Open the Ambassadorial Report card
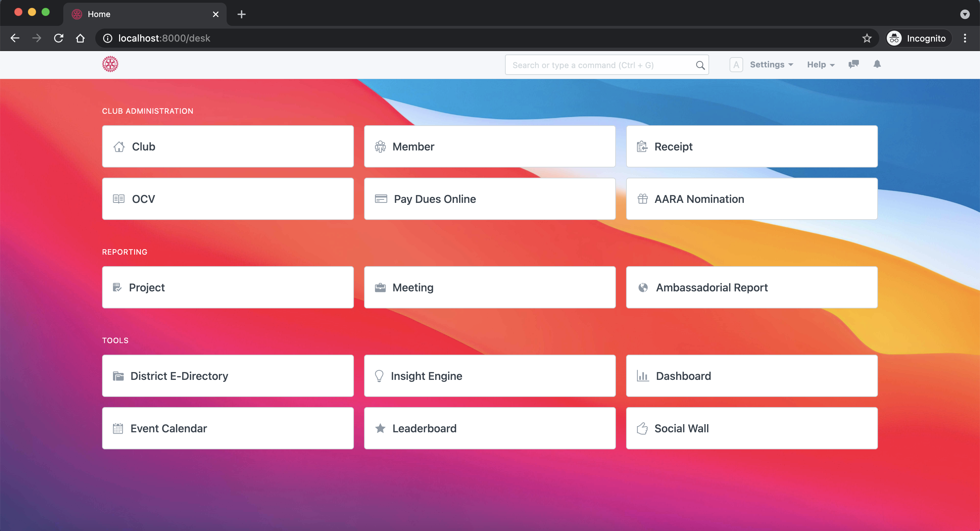This screenshot has width=980, height=531. (x=751, y=287)
